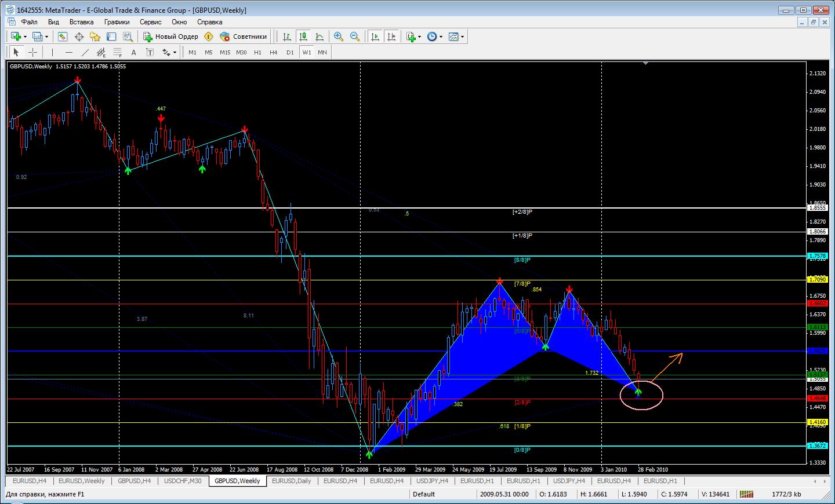Switch the timeframe to M30
This screenshot has height=504, width=835.
(241, 52)
